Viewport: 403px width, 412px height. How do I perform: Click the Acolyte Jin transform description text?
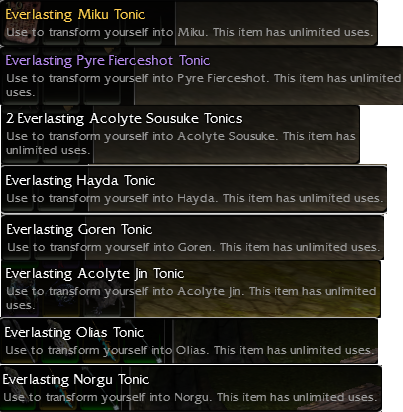click(191, 298)
